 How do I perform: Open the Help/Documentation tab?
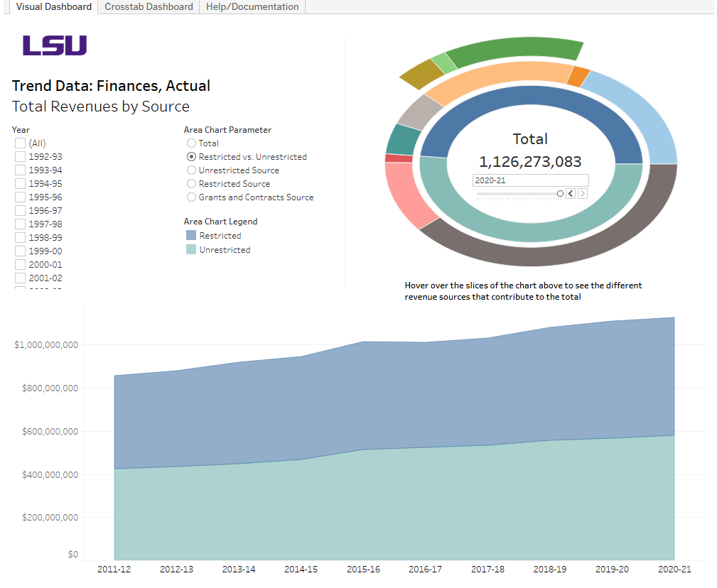[252, 6]
